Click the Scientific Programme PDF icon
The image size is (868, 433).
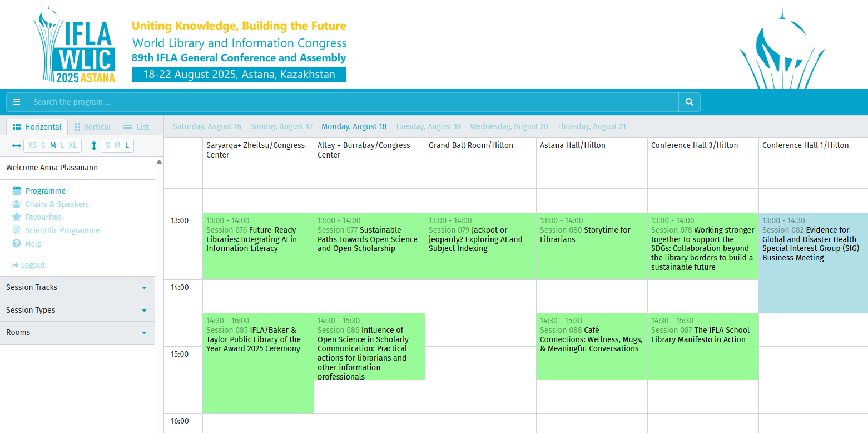point(17,230)
